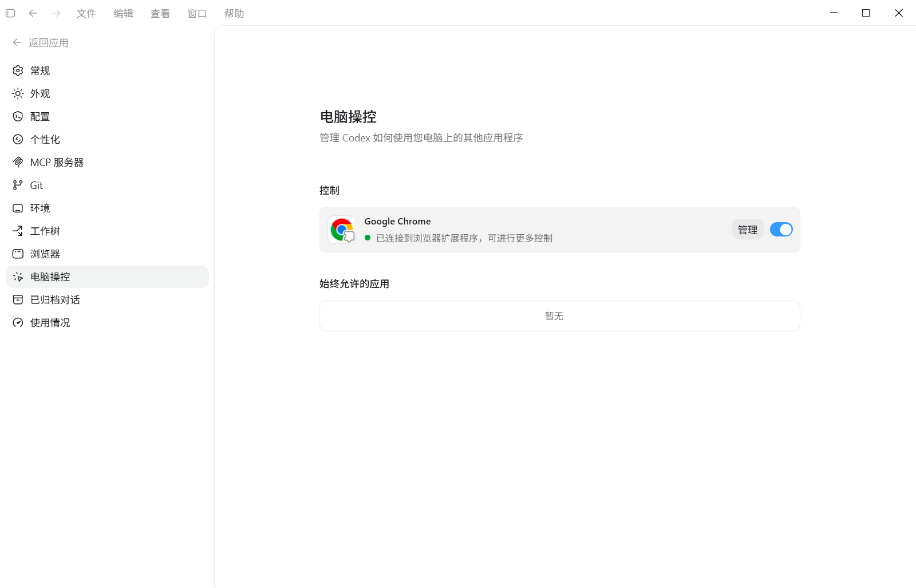The image size is (916, 588).
Task: Select 电脑操控 settings label
Action: pyautogui.click(x=50, y=277)
